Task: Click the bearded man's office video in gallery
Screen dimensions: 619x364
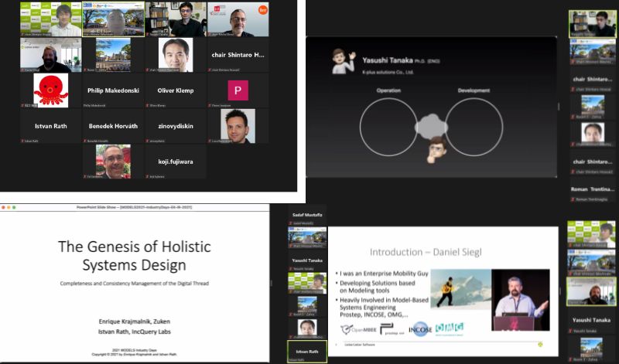Action: pyautogui.click(x=51, y=55)
